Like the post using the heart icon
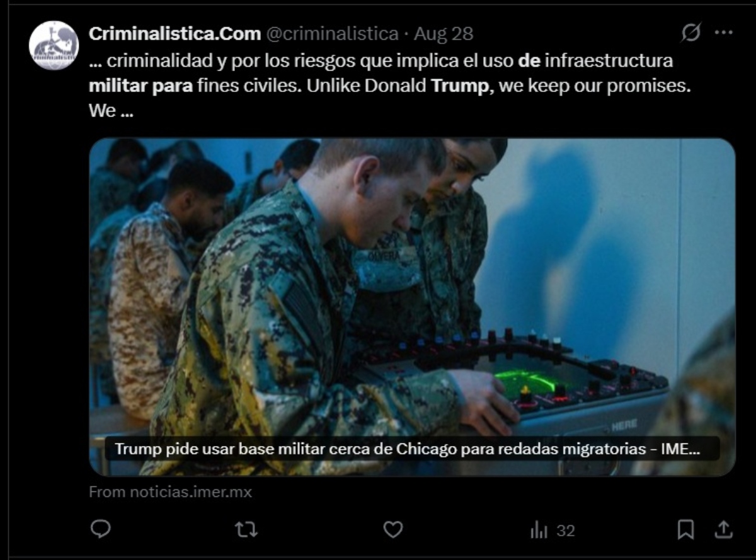 [x=393, y=530]
